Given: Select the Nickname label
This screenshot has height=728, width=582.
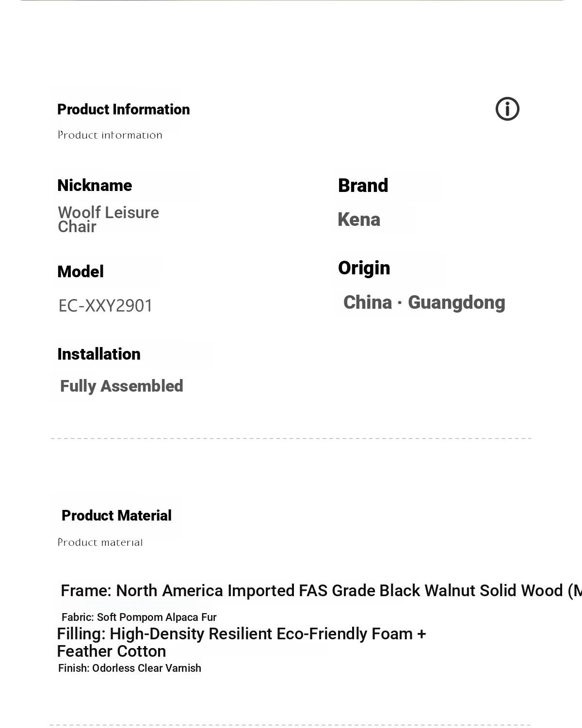Looking at the screenshot, I should click(x=95, y=186).
